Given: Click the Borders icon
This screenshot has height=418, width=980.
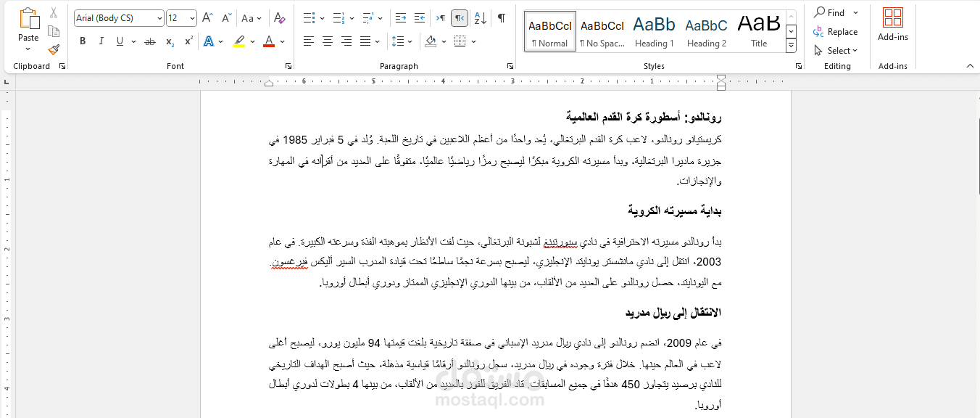Looking at the screenshot, I should tap(460, 41).
